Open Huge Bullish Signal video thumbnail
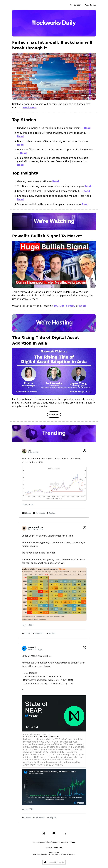 click(54, 264)
